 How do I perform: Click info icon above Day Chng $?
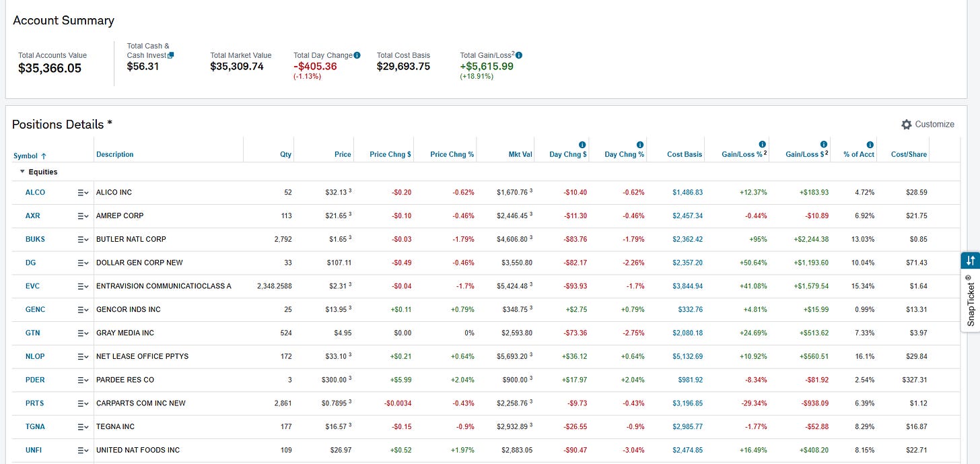582,145
